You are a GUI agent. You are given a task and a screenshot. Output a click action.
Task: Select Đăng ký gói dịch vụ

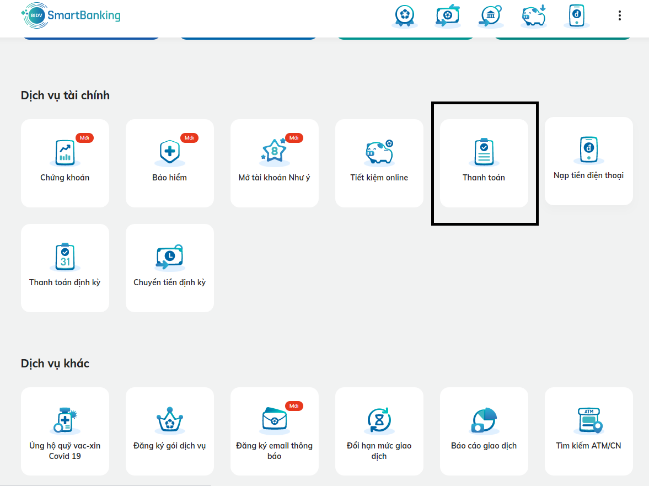pyautogui.click(x=170, y=431)
